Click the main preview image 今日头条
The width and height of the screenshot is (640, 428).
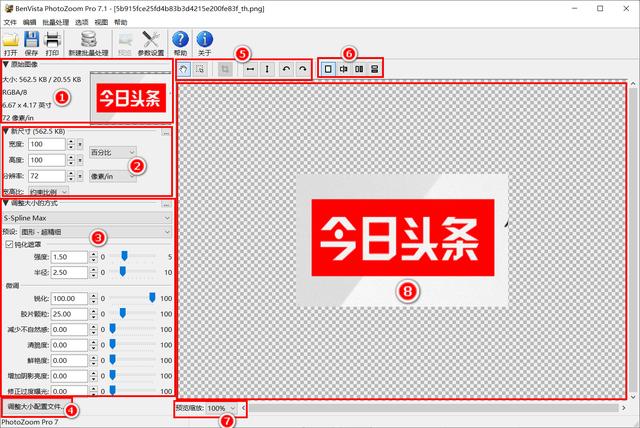click(402, 240)
